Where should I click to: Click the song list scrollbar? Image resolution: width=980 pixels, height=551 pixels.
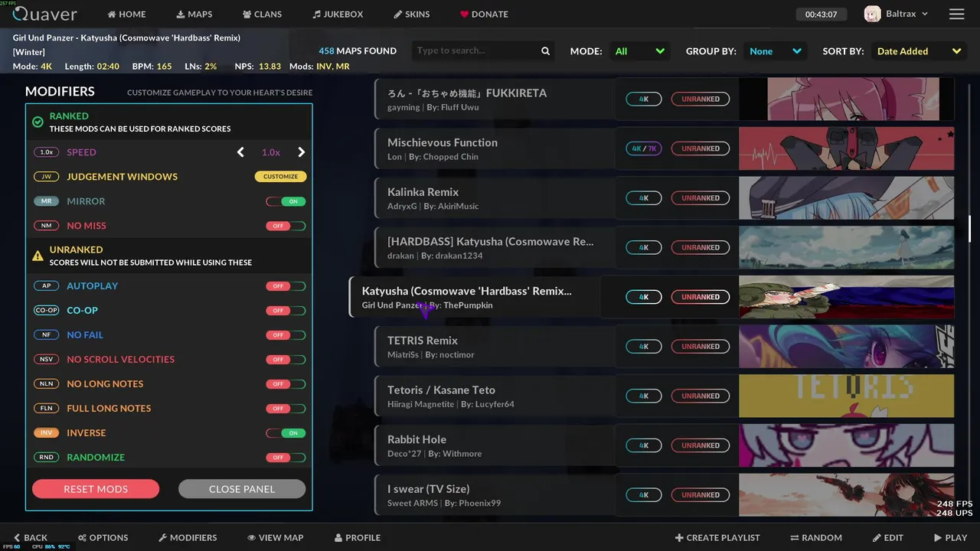(x=969, y=228)
